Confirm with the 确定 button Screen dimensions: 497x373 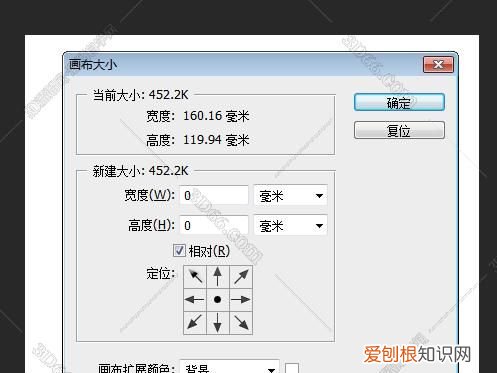(x=399, y=102)
